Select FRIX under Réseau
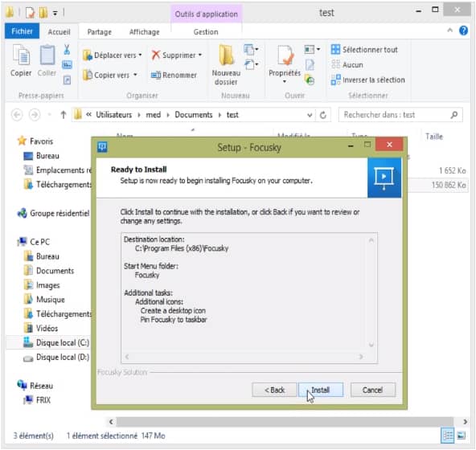476x450 pixels. pyautogui.click(x=37, y=400)
